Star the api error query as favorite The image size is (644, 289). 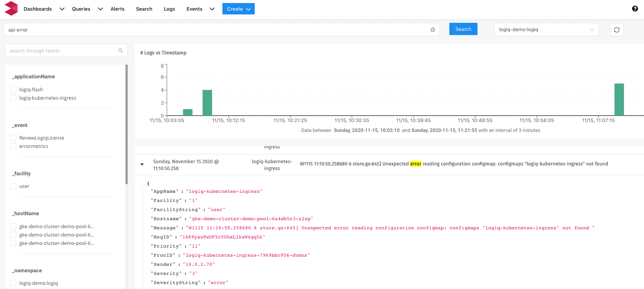point(433,30)
